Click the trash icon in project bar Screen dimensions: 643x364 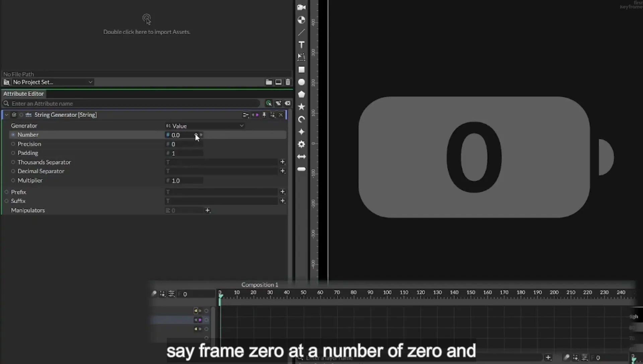pos(288,82)
